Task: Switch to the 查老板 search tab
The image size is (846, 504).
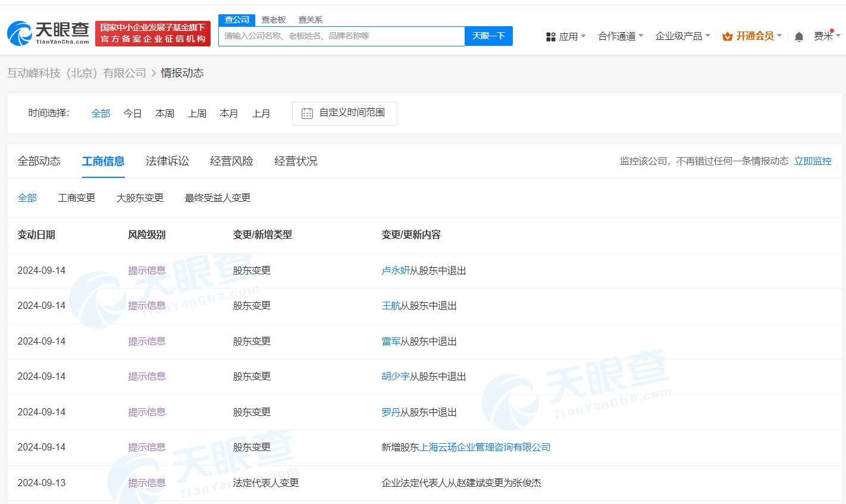Action: point(274,20)
